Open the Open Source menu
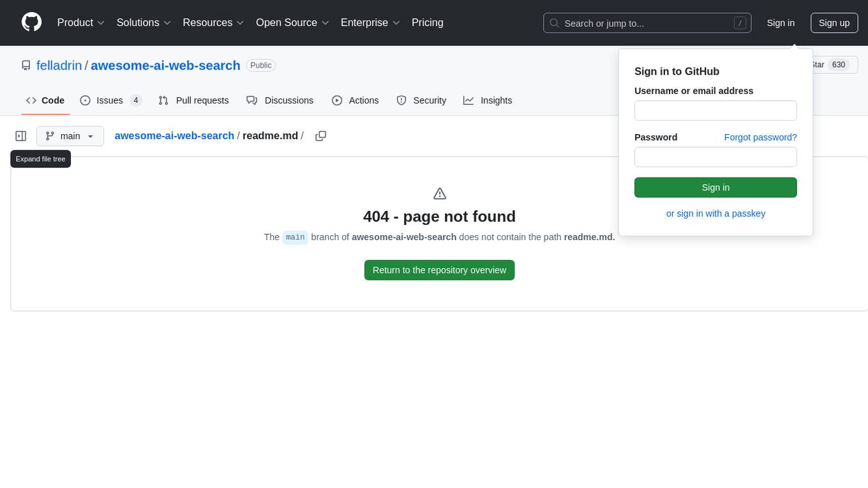The width and height of the screenshot is (868, 488). (x=292, y=22)
